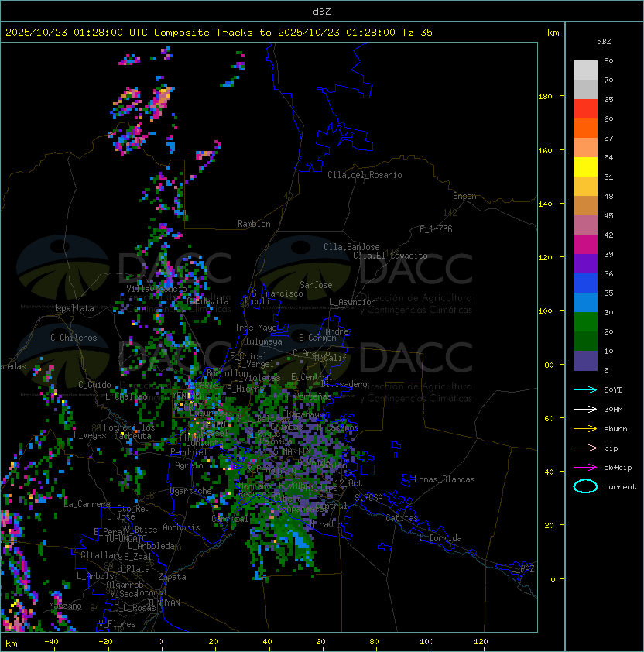This screenshot has width=644, height=652.
Task: Pick the bright yellow swatch in the dBZ scale
Action: point(585,167)
